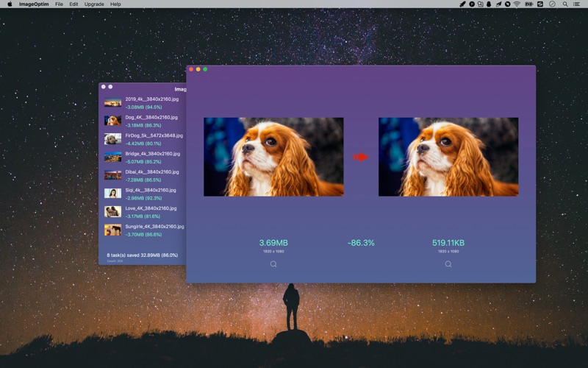Click the red arrow between the images
Image resolution: width=588 pixels, height=368 pixels.
click(360, 157)
